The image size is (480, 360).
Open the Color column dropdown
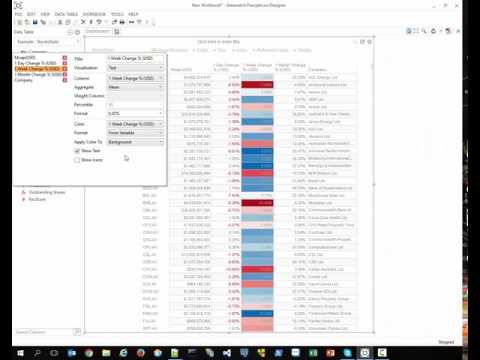tap(135, 124)
